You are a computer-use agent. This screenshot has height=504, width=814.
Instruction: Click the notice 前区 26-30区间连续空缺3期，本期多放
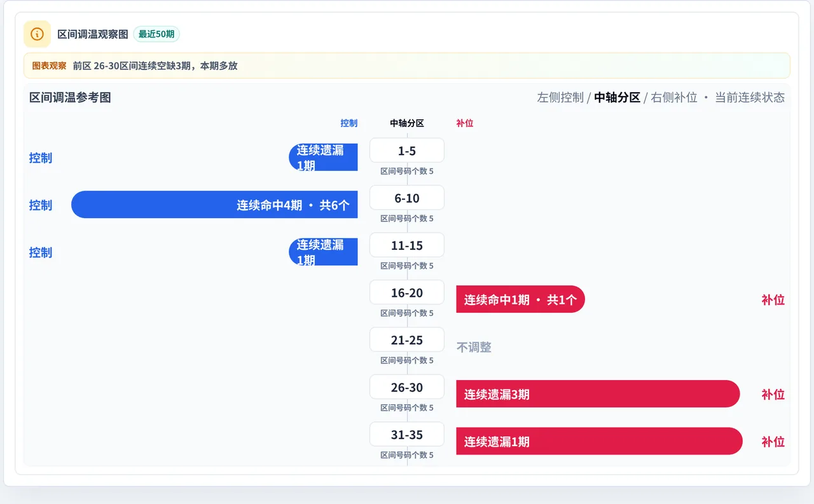tap(155, 65)
